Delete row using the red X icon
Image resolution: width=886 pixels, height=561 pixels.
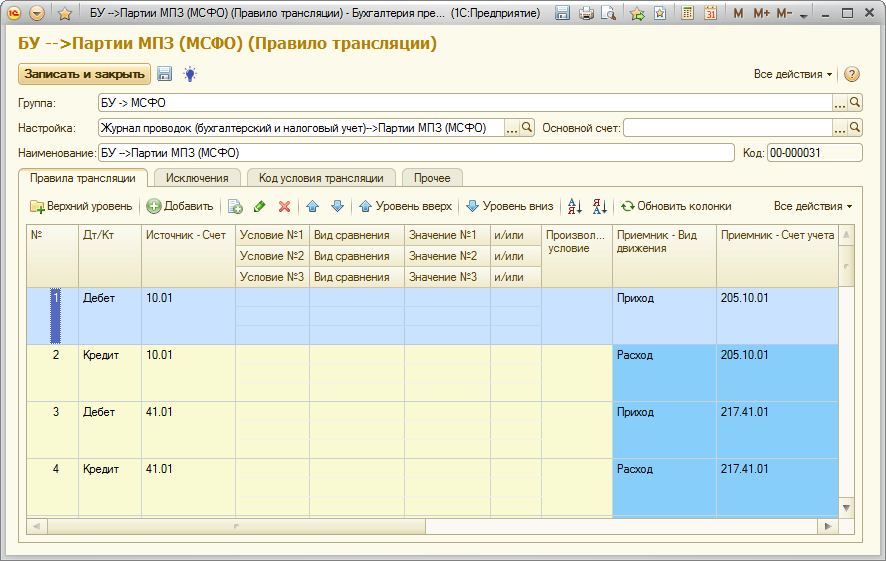coord(284,206)
